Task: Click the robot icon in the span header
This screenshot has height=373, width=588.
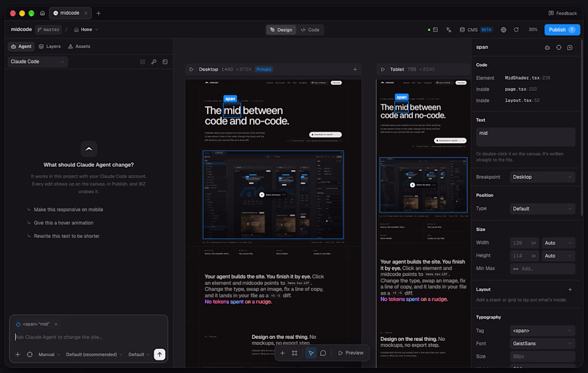Action: 547,47
